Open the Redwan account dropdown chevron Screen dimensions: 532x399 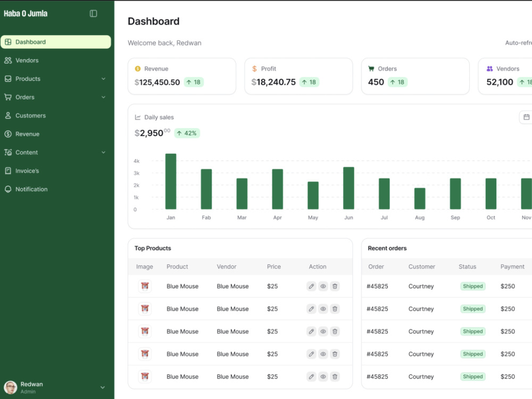[103, 387]
